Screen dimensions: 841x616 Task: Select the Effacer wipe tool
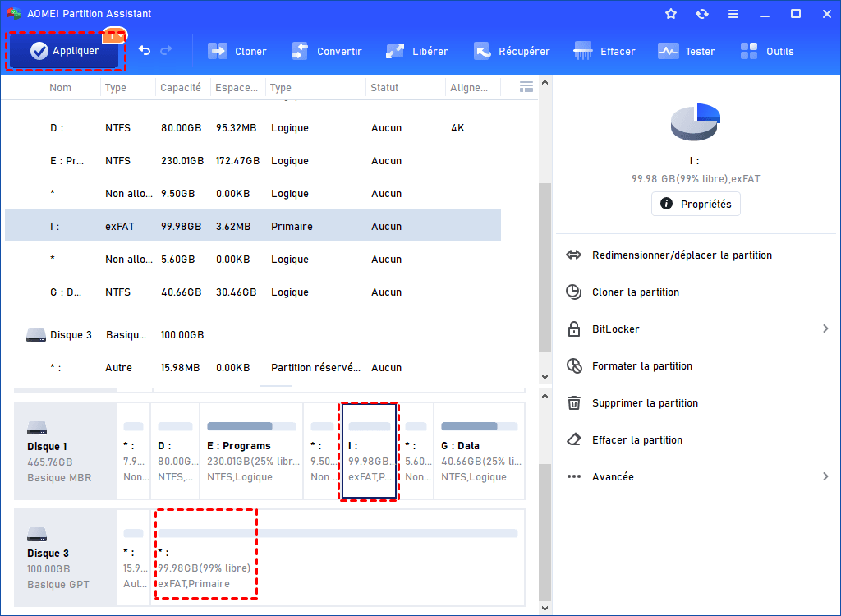pos(582,50)
